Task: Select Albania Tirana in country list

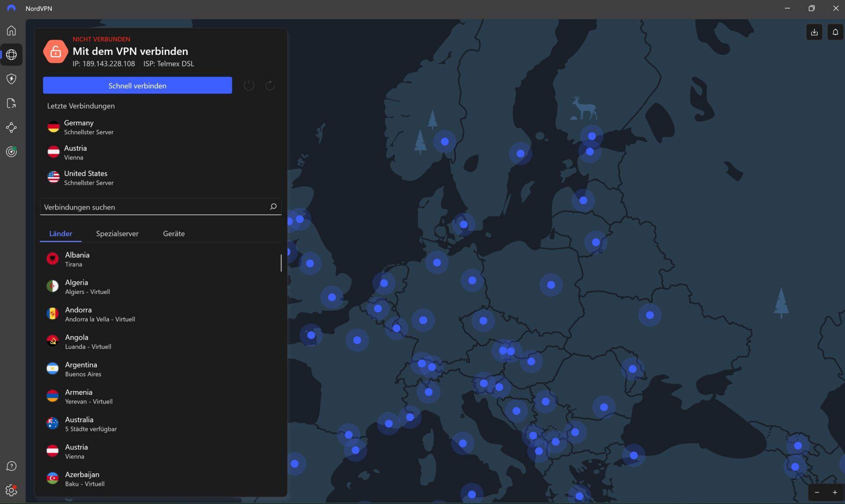Action: coord(161,259)
